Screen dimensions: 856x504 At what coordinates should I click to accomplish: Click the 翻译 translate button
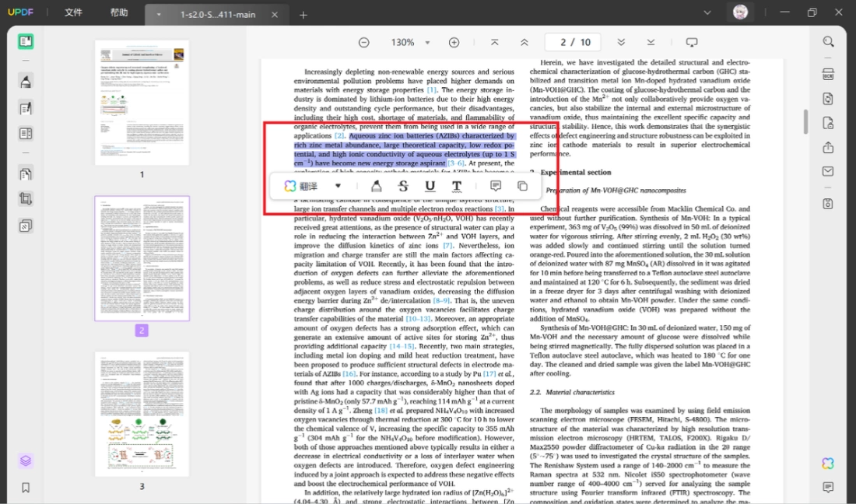point(301,186)
